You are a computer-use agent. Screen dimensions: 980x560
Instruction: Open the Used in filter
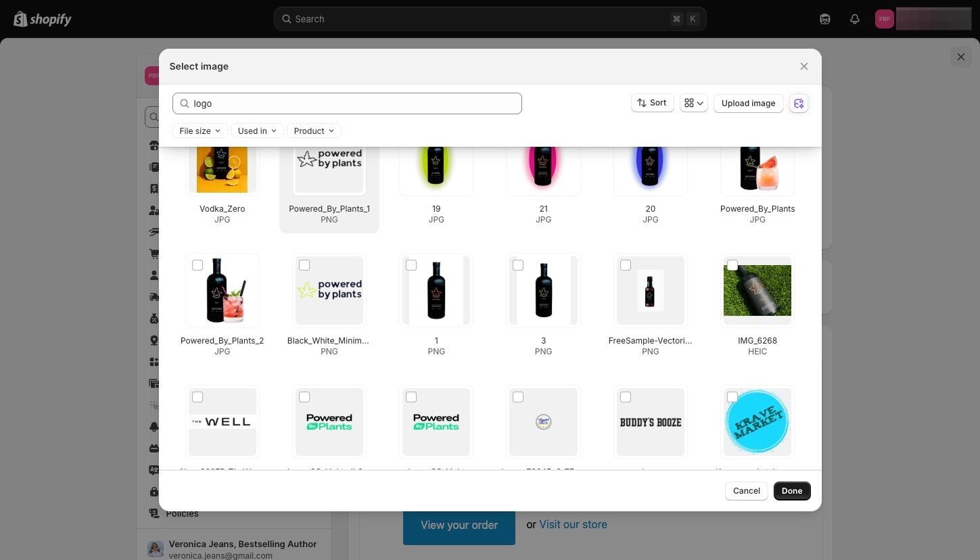point(257,131)
